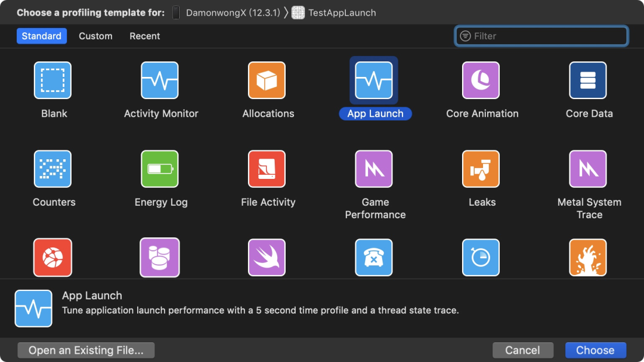Click the App Launch template icon
The image size is (644, 362).
click(374, 80)
